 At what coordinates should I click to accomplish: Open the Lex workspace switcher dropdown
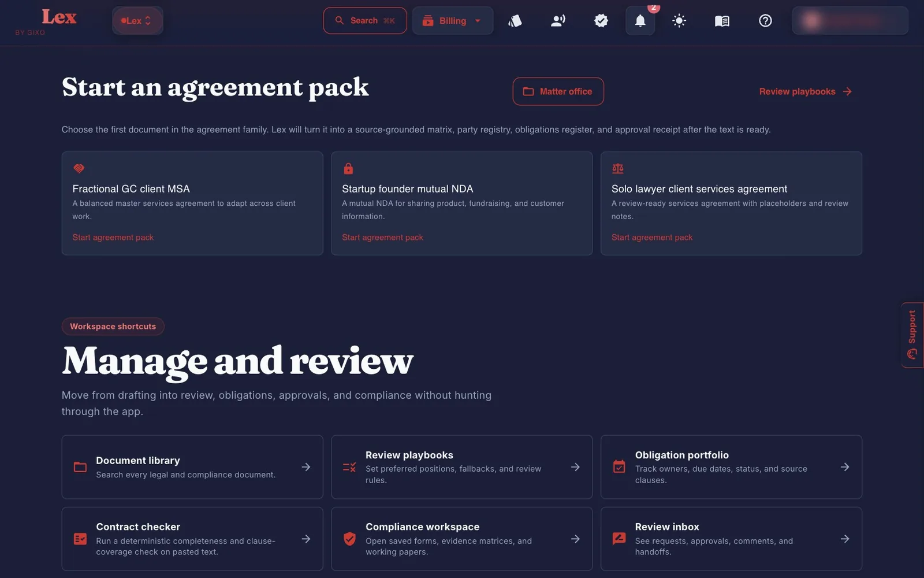[137, 21]
